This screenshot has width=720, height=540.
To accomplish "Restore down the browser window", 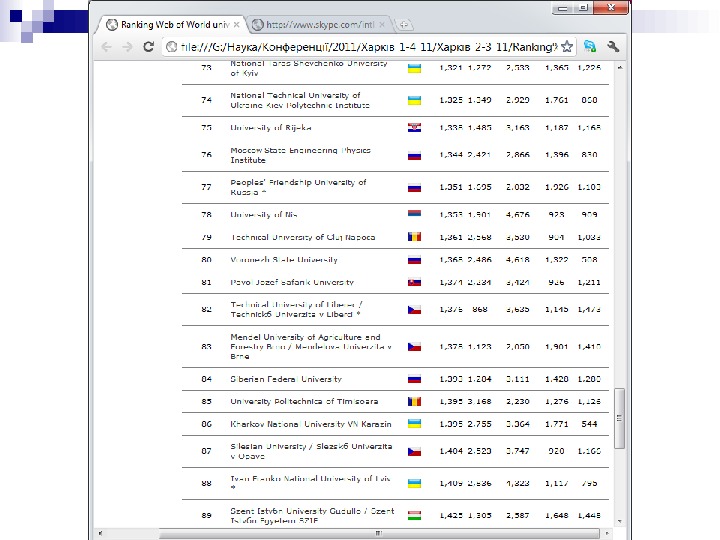I will pos(583,8).
